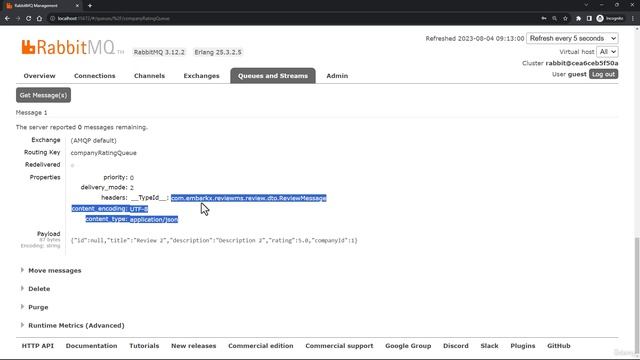Switch to the Exchanges tab
This screenshot has width=640, height=360.
pyautogui.click(x=201, y=76)
